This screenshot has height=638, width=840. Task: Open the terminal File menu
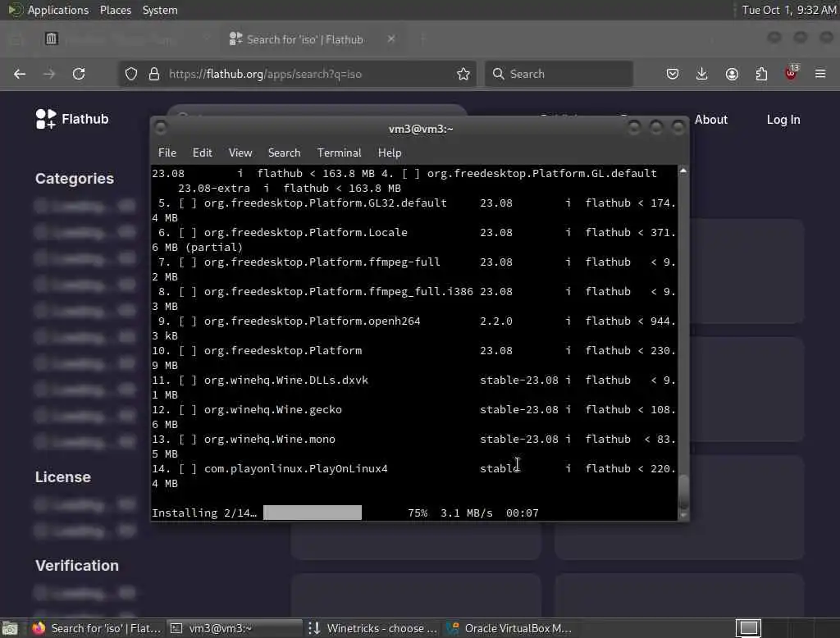pos(167,153)
